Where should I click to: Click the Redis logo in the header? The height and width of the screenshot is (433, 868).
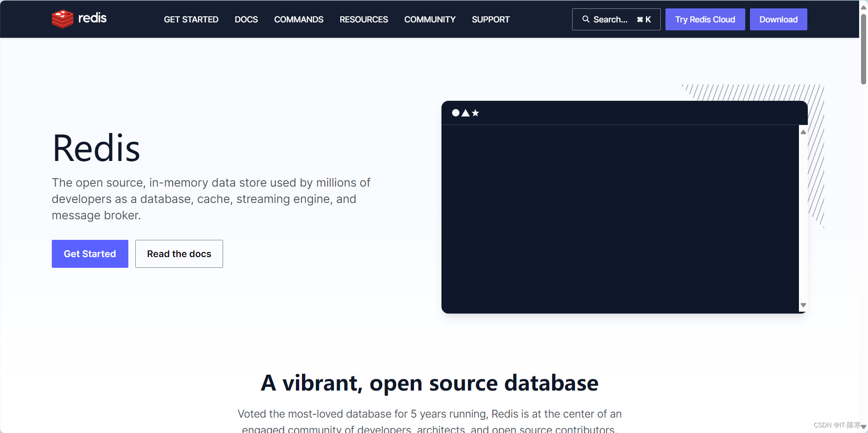click(79, 19)
